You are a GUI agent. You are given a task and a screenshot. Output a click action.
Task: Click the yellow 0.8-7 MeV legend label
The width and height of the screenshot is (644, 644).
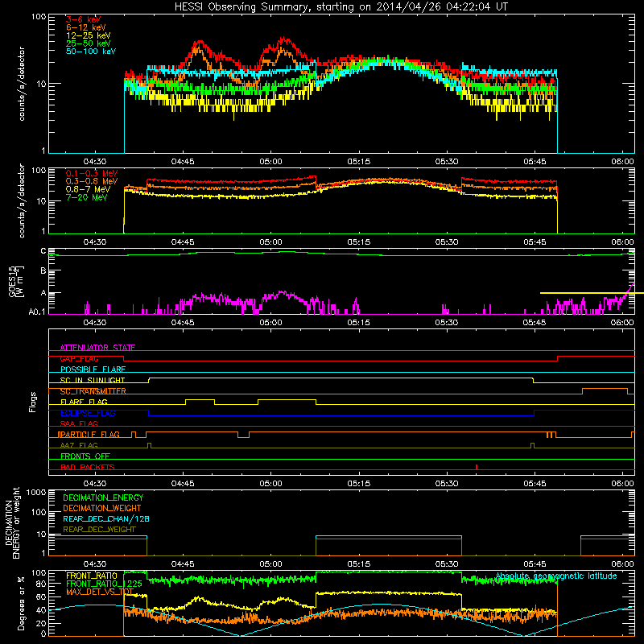coord(88,189)
